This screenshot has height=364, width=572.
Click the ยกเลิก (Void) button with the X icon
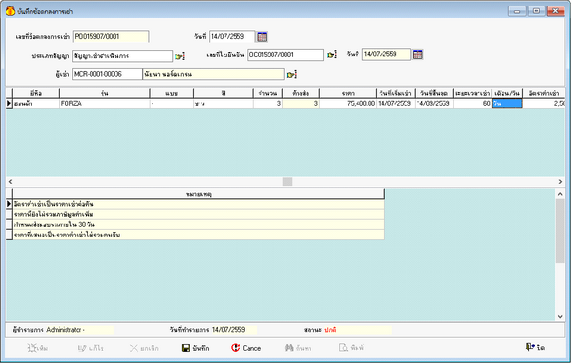pos(144,348)
